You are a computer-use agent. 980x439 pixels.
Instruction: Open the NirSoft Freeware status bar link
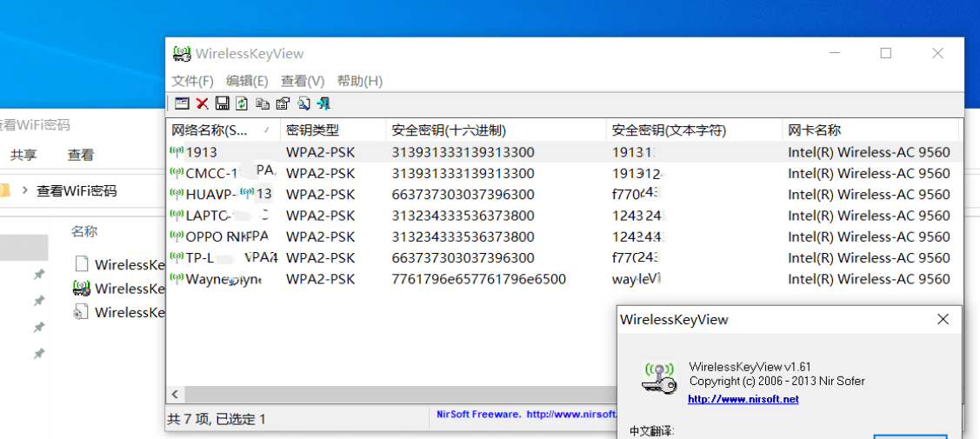pyautogui.click(x=526, y=414)
